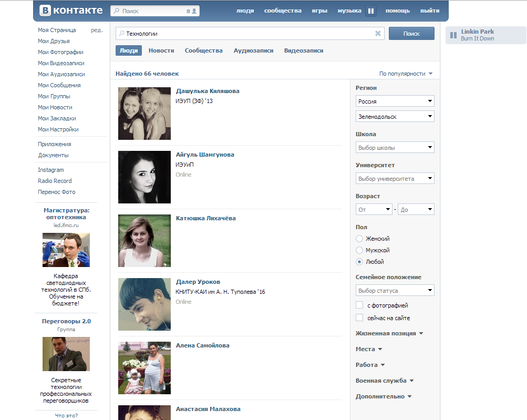Click the Технологии search input field
Image resolution: width=527 pixels, height=420 pixels.
click(250, 33)
